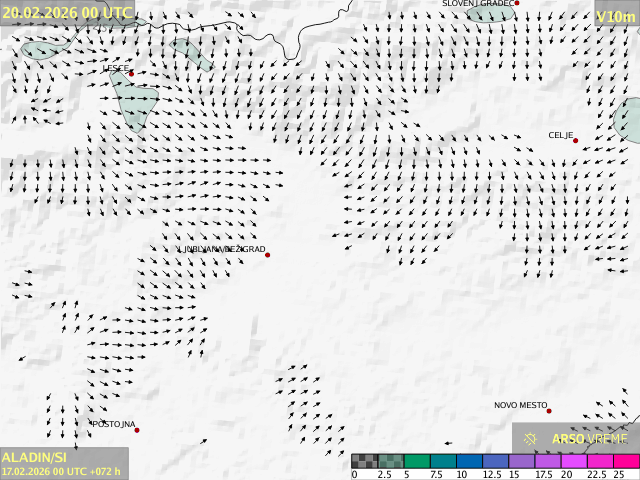Image resolution: width=640 pixels, height=480 pixels.
Task: Select the Novo Mesto station marker
Action: point(549,411)
